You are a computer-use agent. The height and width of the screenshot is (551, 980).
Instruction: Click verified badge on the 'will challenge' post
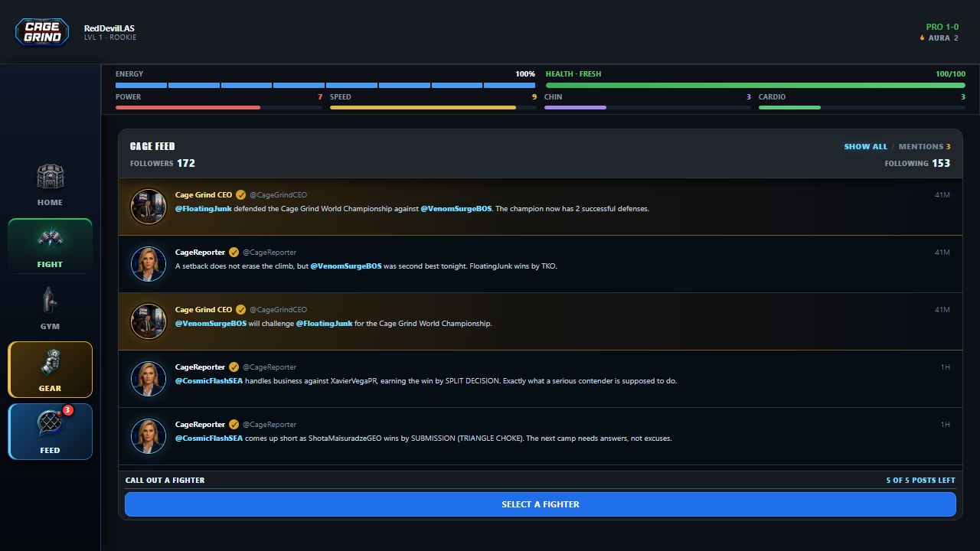[x=240, y=310]
